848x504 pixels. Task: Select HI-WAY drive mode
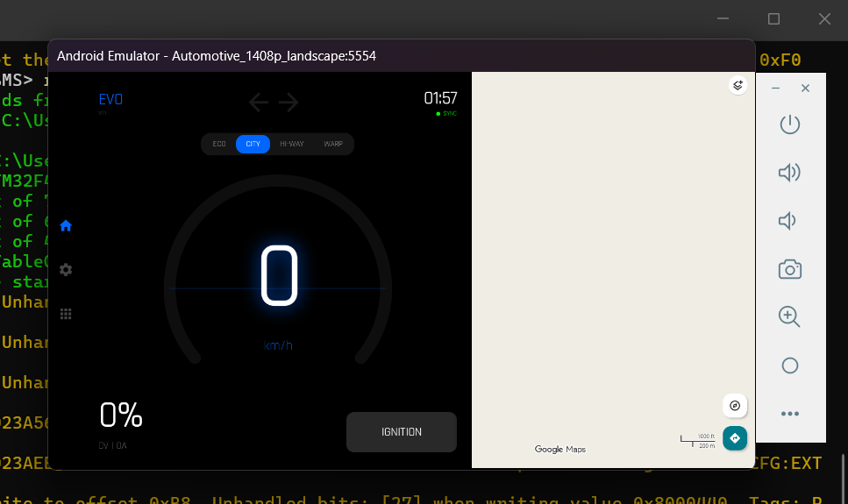click(x=292, y=144)
